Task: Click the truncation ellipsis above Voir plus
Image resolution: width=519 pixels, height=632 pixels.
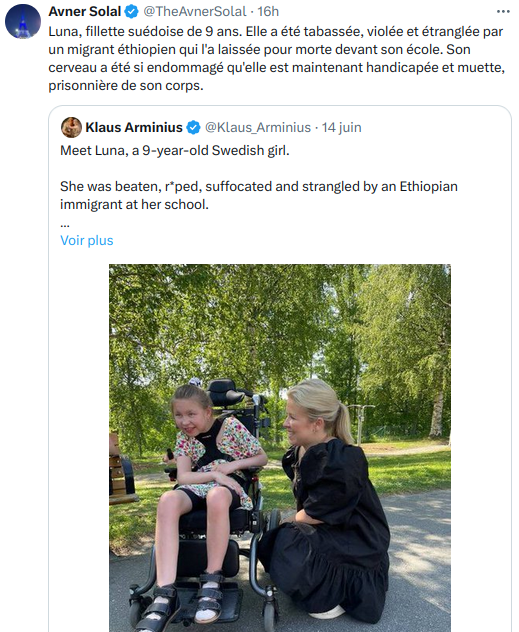Action: (x=64, y=224)
